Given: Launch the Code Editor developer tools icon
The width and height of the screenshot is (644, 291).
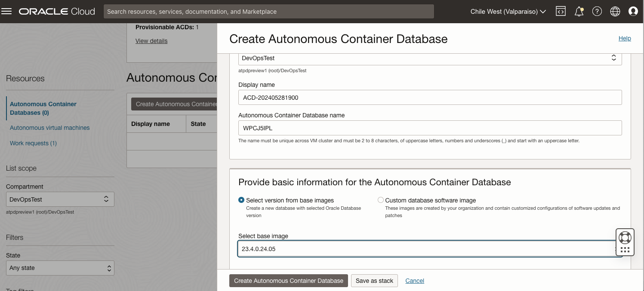Looking at the screenshot, I should [561, 11].
